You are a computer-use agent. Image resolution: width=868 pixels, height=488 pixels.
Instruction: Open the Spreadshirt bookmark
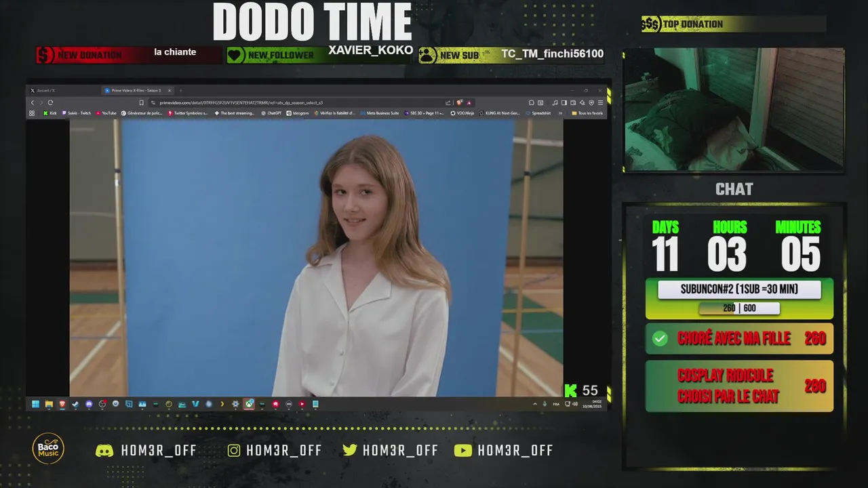coord(538,113)
